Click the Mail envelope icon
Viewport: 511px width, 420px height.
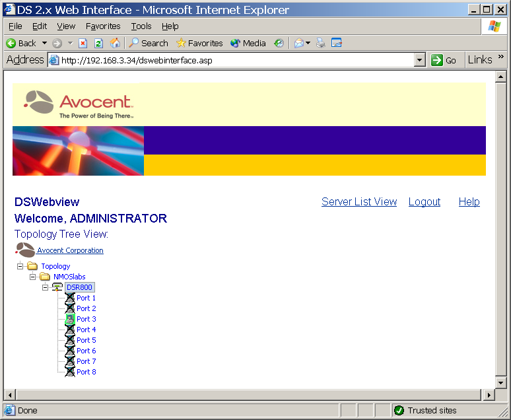tap(299, 43)
